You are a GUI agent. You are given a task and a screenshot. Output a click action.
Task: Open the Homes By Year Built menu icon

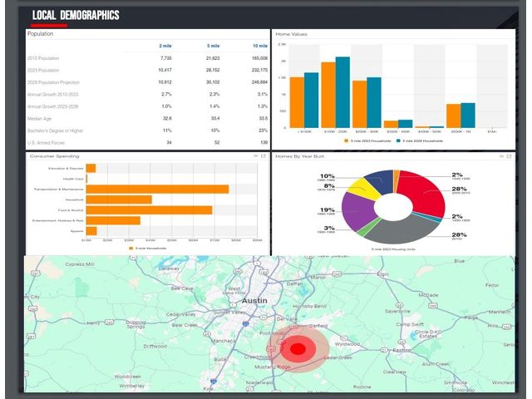pos(501,156)
